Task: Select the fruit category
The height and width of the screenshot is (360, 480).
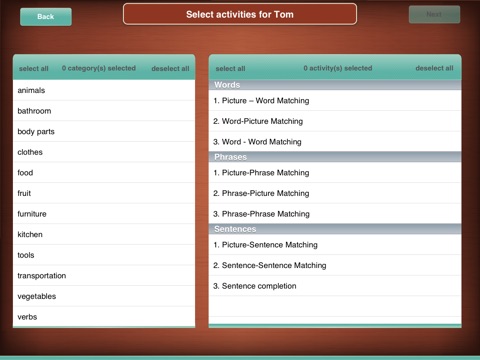Action: point(104,193)
